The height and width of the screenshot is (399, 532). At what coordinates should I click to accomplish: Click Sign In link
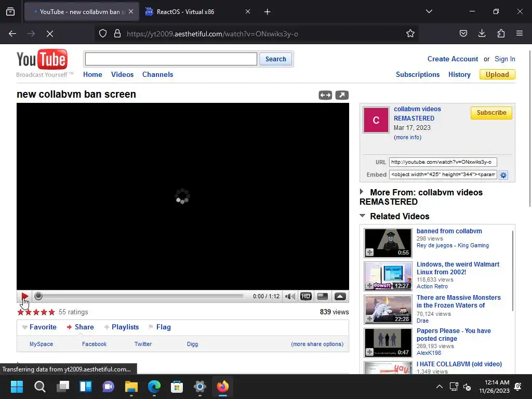[505, 59]
